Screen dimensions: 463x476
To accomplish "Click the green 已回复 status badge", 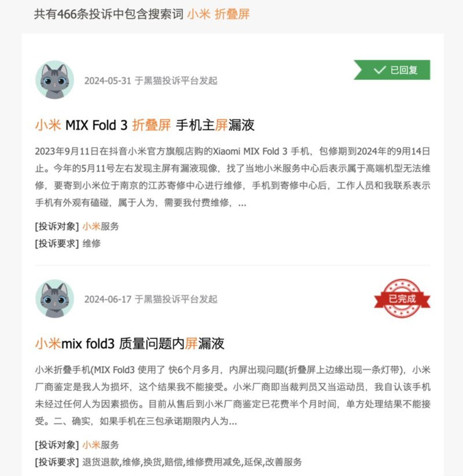I will pos(392,70).
